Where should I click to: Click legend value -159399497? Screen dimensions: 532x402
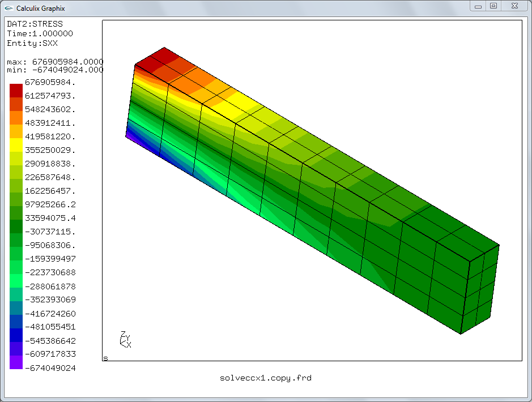[x=50, y=259]
